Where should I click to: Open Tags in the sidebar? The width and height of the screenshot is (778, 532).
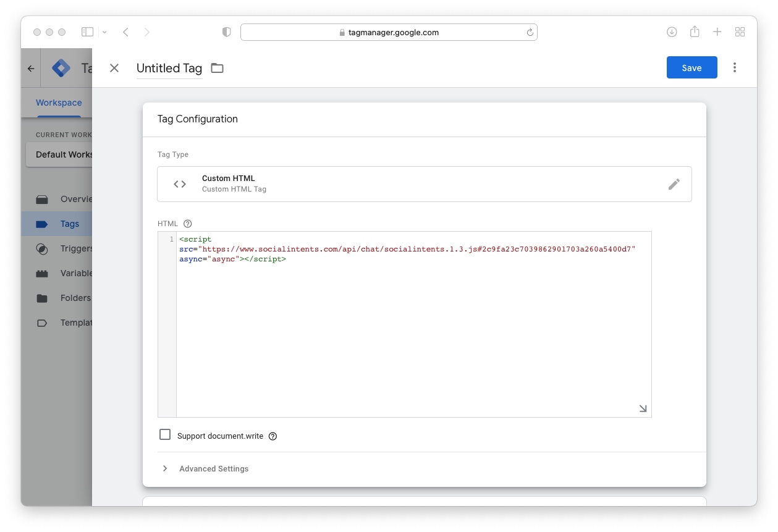(57, 224)
